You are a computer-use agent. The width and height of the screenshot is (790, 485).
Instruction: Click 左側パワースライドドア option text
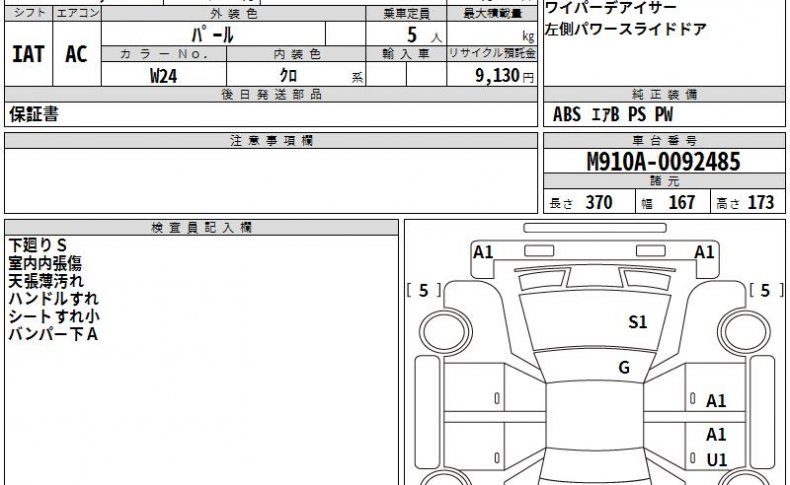[625, 29]
